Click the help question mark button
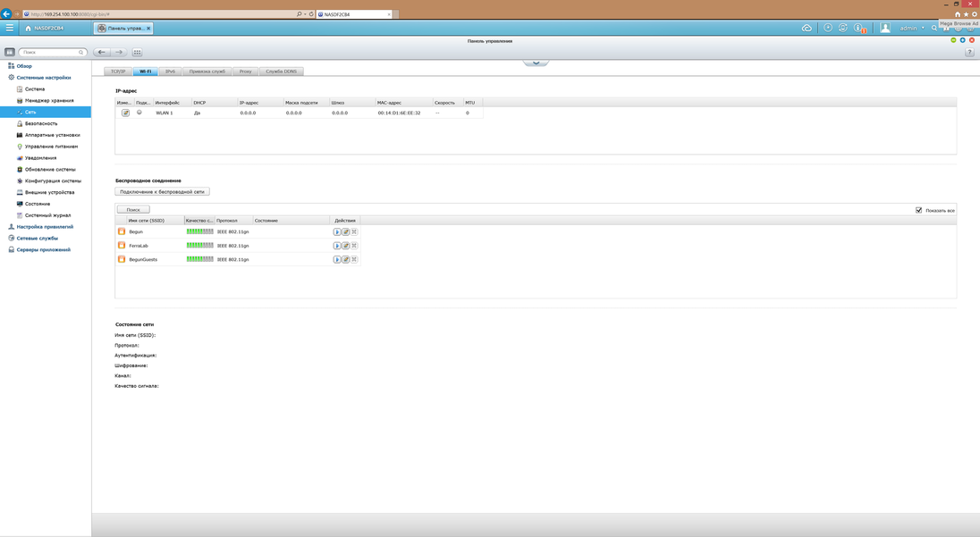 click(969, 53)
